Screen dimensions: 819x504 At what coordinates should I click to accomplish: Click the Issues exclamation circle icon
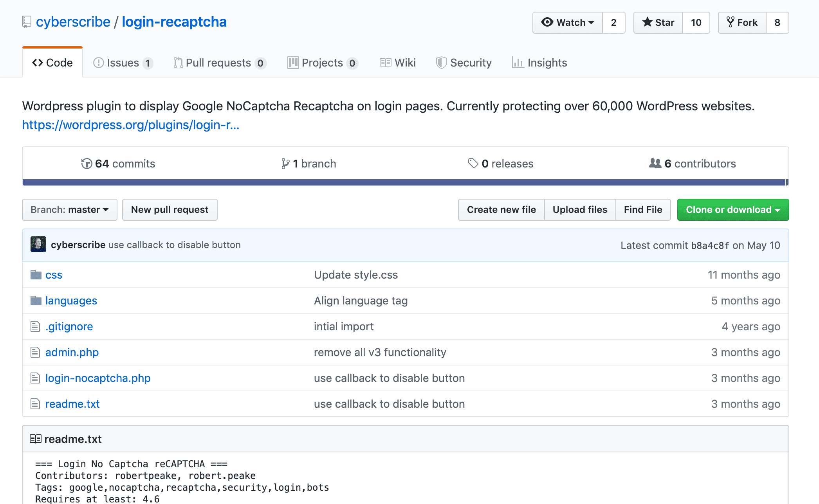[99, 63]
